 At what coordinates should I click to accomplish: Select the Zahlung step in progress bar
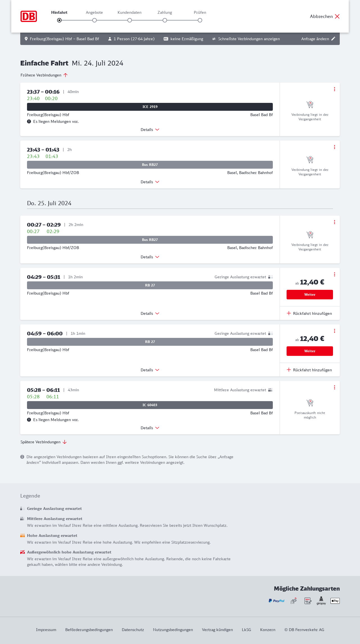tap(165, 20)
